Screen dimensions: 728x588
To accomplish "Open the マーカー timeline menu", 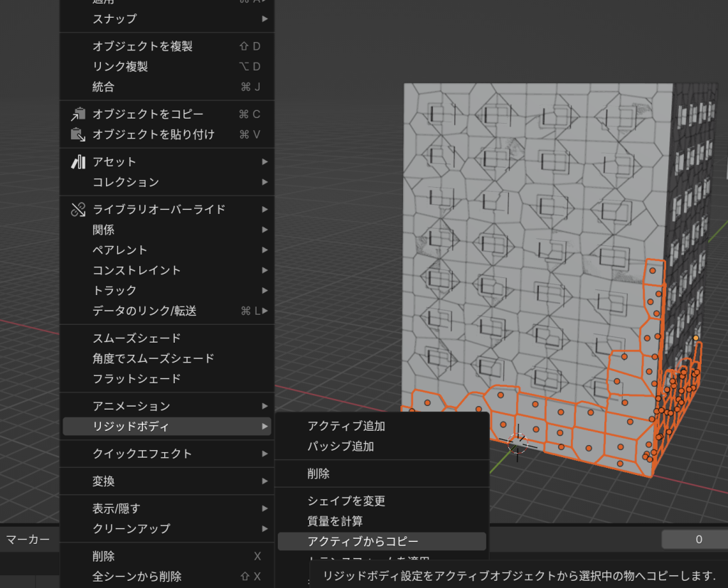I will 28,540.
